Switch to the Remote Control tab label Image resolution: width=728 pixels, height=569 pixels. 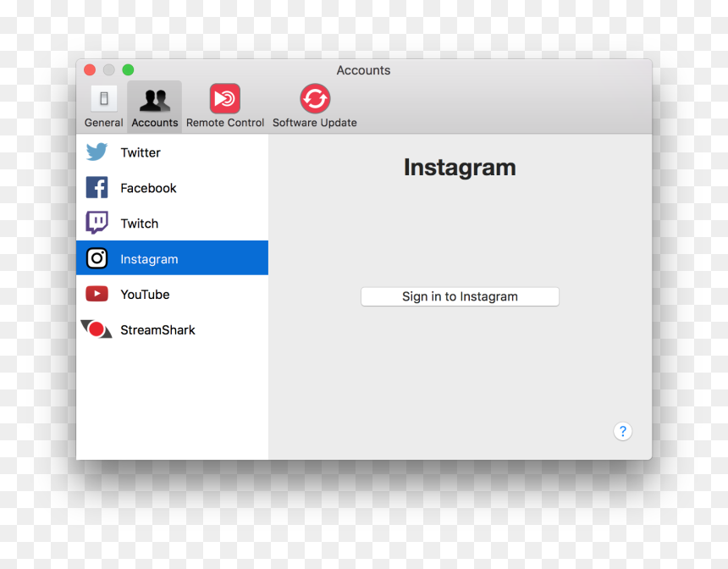(x=225, y=123)
